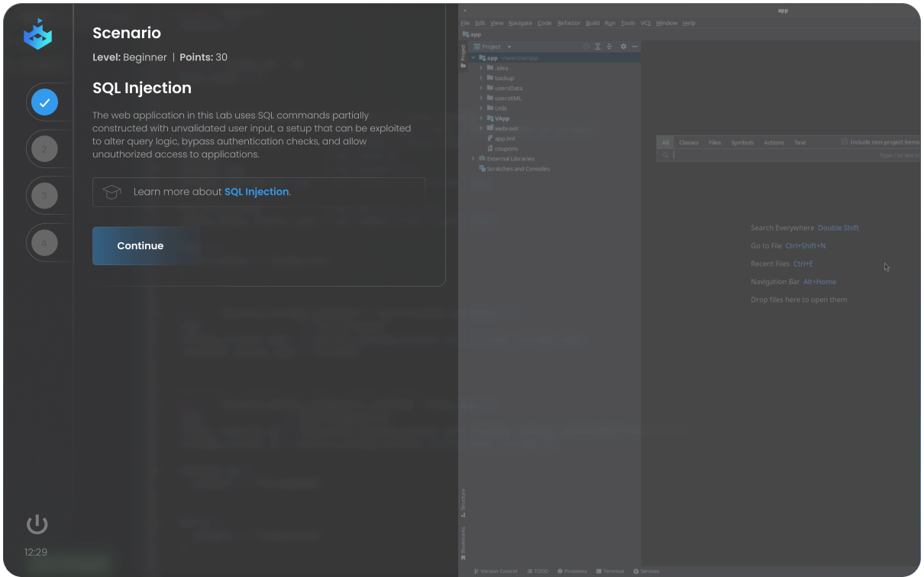
Task: Open the Bookmarks side panel
Action: pyautogui.click(x=463, y=541)
